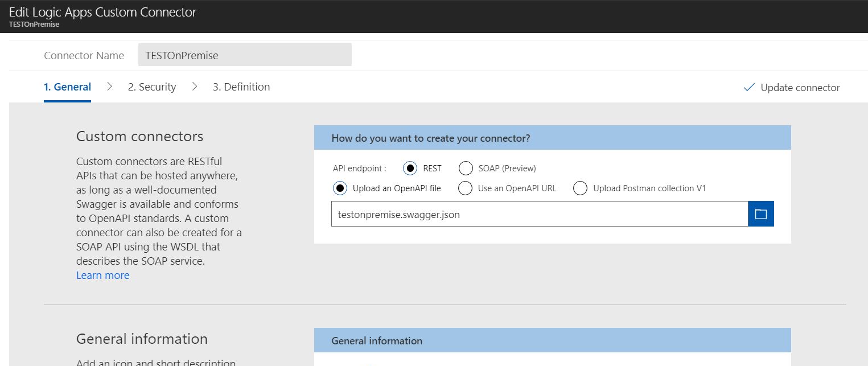This screenshot has width=868, height=366.
Task: Select the SOAP (Preview) endpoint option
Action: [x=466, y=168]
